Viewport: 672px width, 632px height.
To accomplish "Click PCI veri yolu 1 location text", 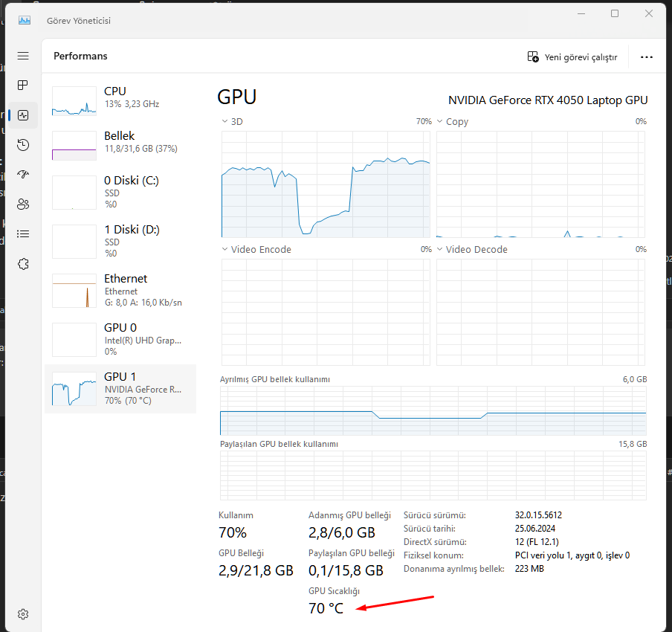I will 572,555.
